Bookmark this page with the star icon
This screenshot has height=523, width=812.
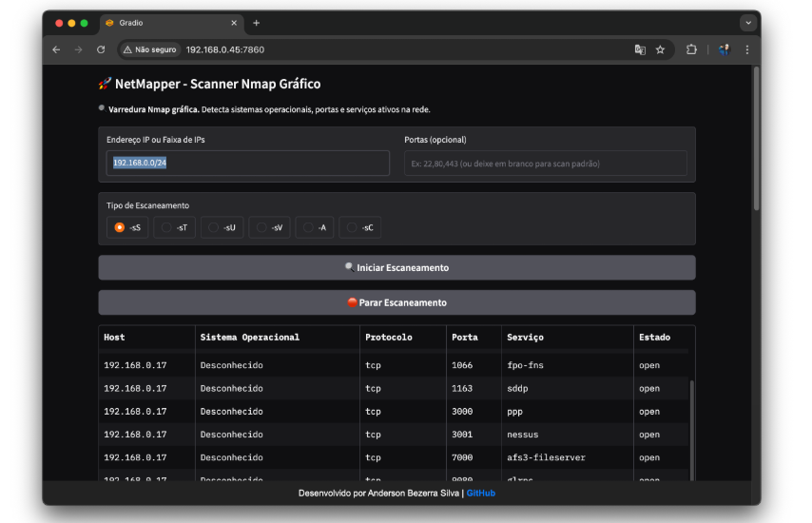click(660, 49)
